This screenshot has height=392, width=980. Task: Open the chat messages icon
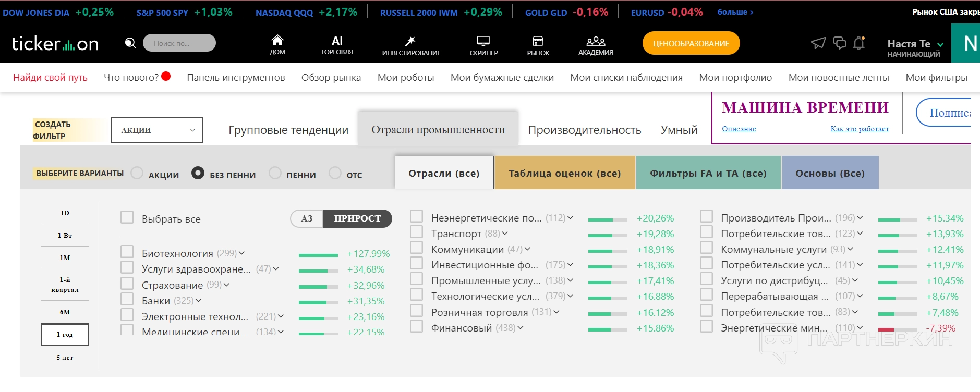(839, 43)
